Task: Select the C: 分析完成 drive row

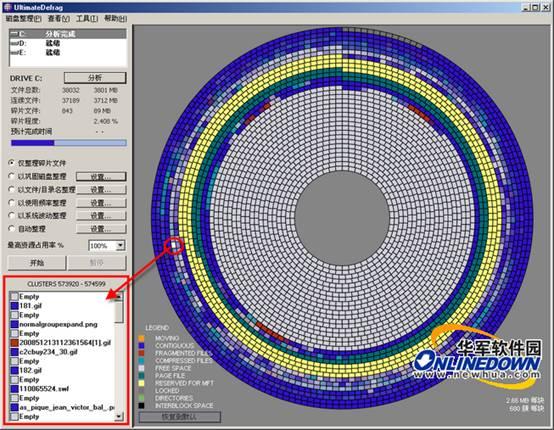Action: click(x=68, y=34)
